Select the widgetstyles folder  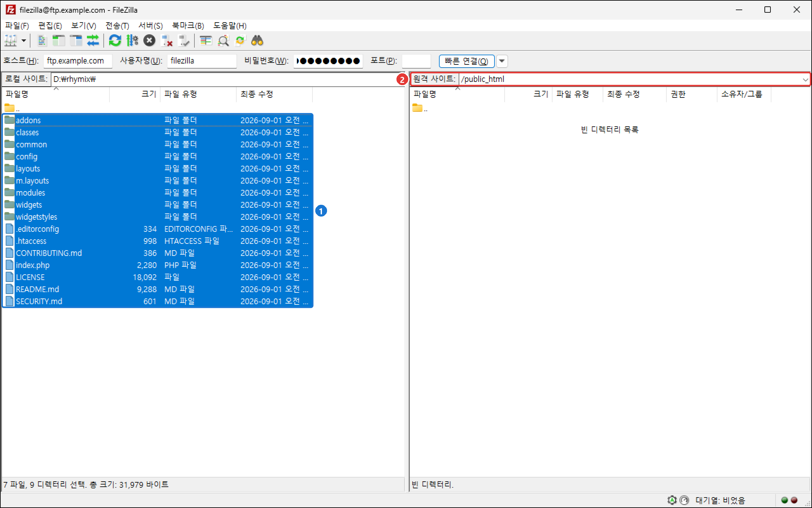pyautogui.click(x=158, y=217)
